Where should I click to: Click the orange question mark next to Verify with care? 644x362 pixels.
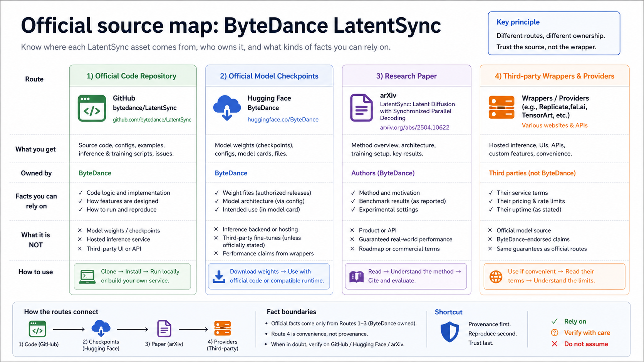click(x=555, y=333)
